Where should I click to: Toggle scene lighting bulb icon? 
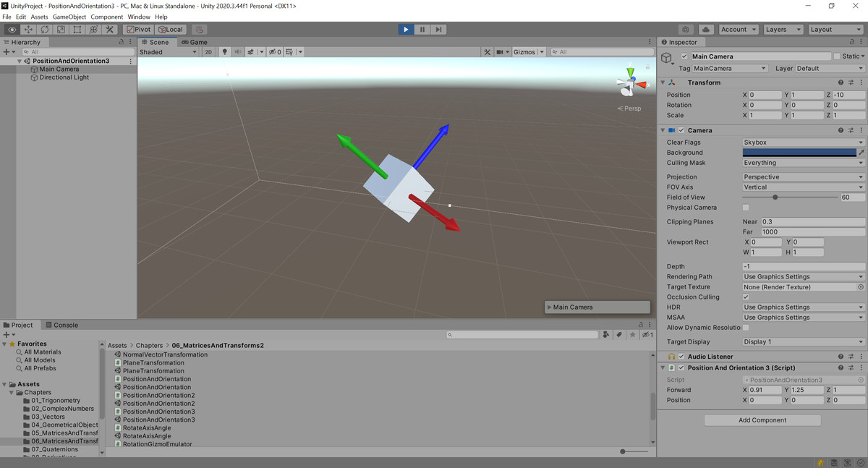coord(224,52)
